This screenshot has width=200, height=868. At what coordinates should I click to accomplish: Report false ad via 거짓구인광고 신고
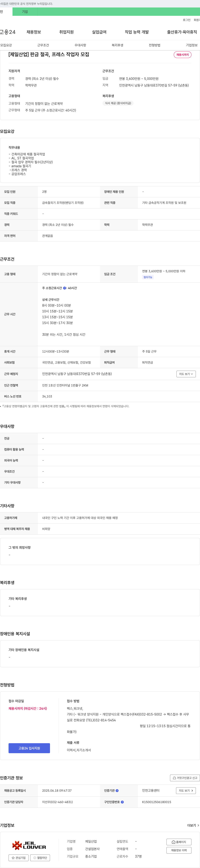[x=185, y=778]
